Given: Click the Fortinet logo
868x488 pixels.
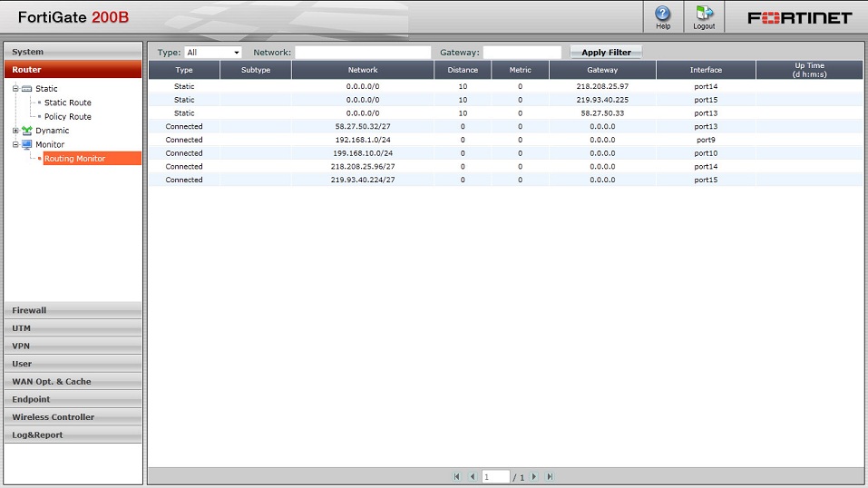Looking at the screenshot, I should [x=799, y=18].
